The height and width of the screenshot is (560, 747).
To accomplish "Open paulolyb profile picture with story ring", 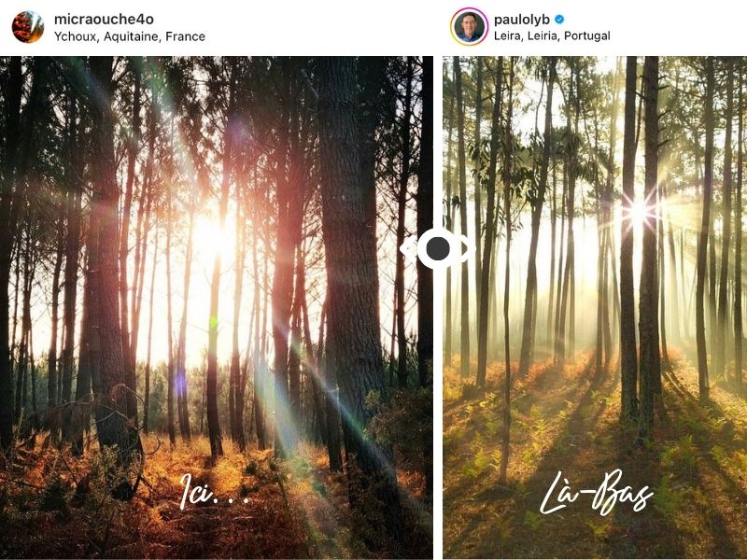I will coord(470,27).
